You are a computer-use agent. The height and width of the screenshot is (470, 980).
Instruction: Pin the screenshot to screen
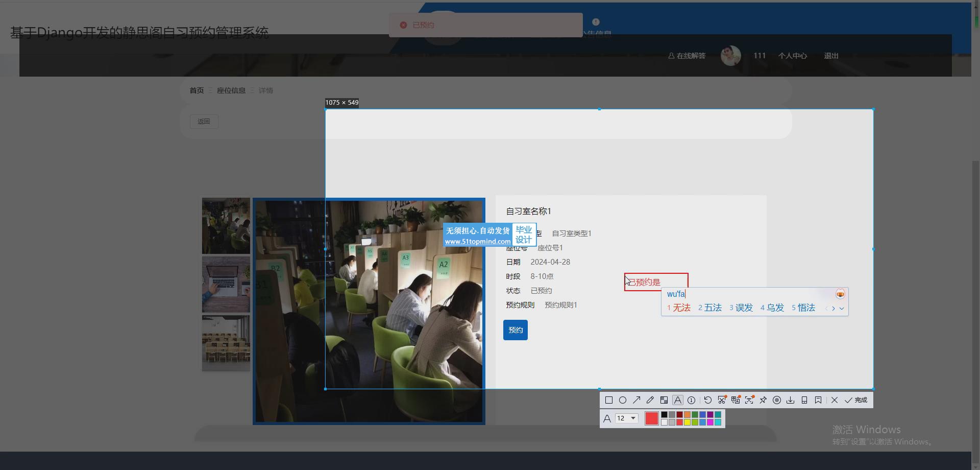[x=763, y=400]
